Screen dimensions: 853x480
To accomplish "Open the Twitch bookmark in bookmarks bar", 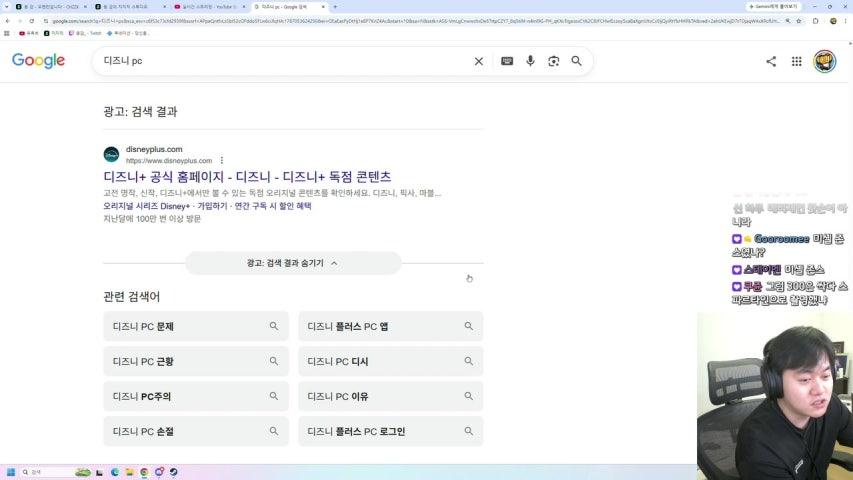I will pyautogui.click(x=85, y=33).
